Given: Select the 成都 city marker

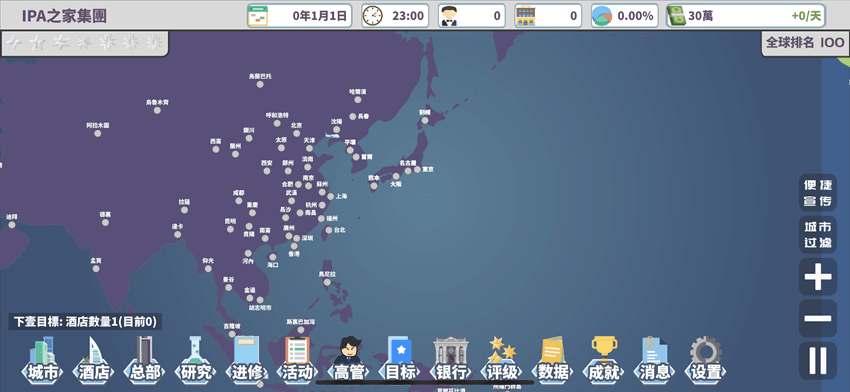Looking at the screenshot, I should pos(239,201).
